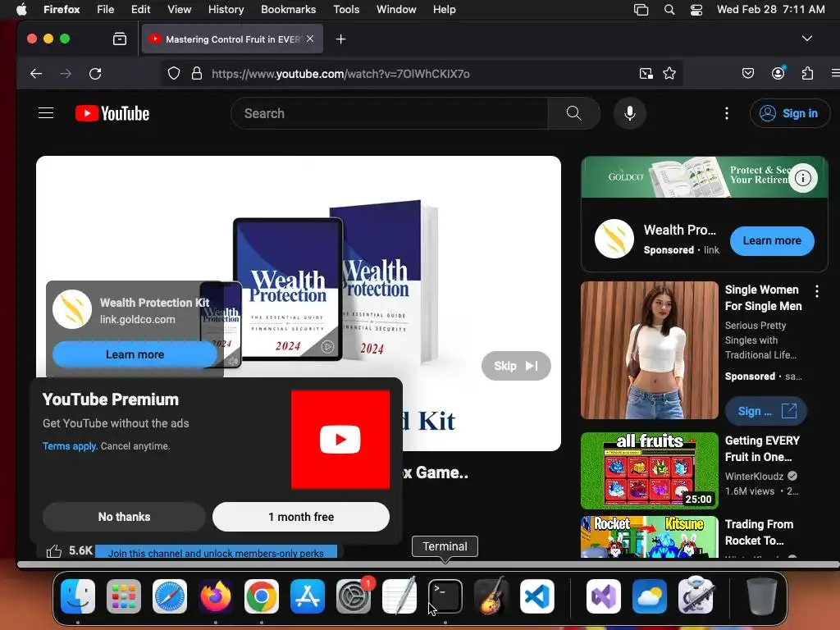Open the Terms apply link
Image resolution: width=840 pixels, height=630 pixels.
click(x=70, y=445)
